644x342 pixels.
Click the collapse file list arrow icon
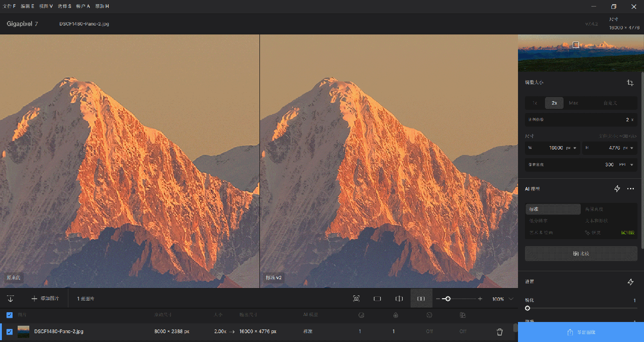(10, 299)
